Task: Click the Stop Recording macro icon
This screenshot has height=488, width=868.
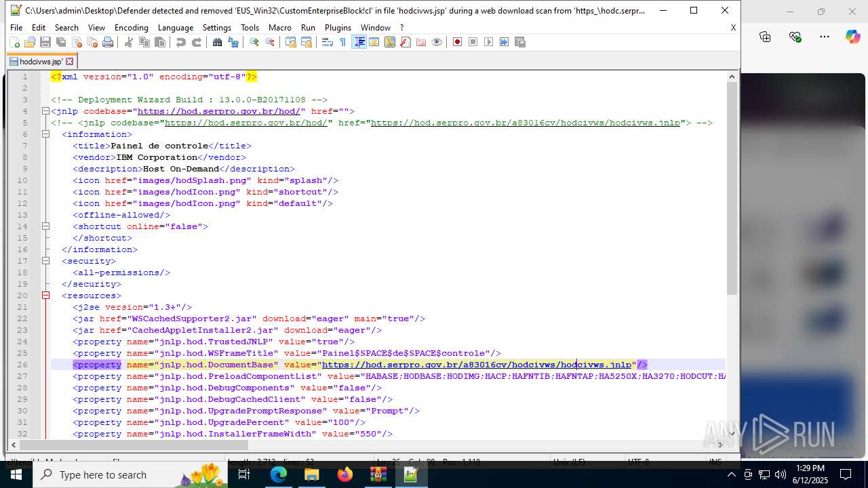Action: click(473, 42)
